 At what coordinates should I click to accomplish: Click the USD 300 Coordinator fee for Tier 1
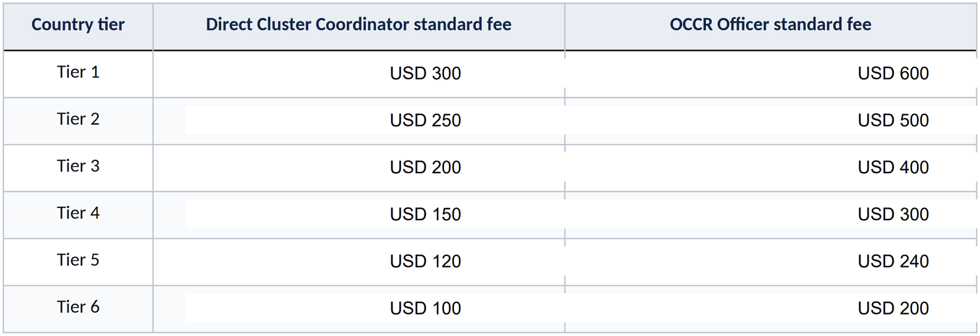[425, 73]
